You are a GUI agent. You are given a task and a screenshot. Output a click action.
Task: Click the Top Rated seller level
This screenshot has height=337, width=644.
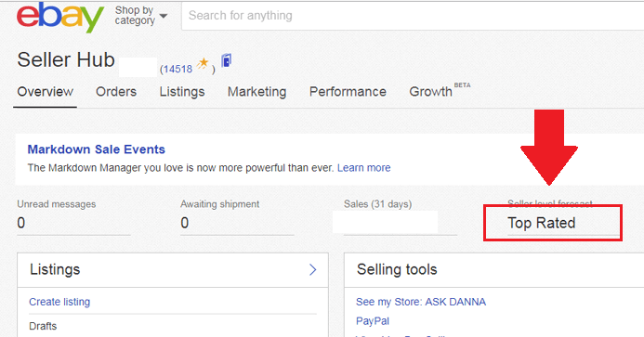coord(542,223)
